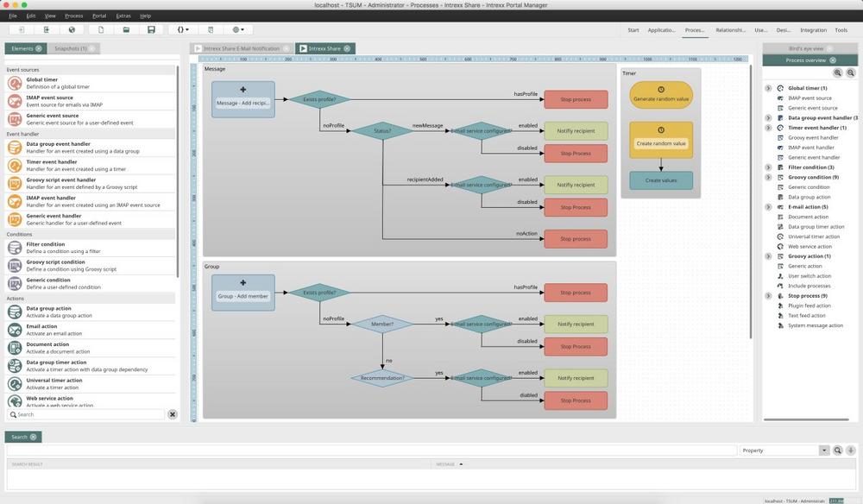Click the down-arrow button next to search magnifier
Viewport: 863px width, 504px height.
point(850,450)
